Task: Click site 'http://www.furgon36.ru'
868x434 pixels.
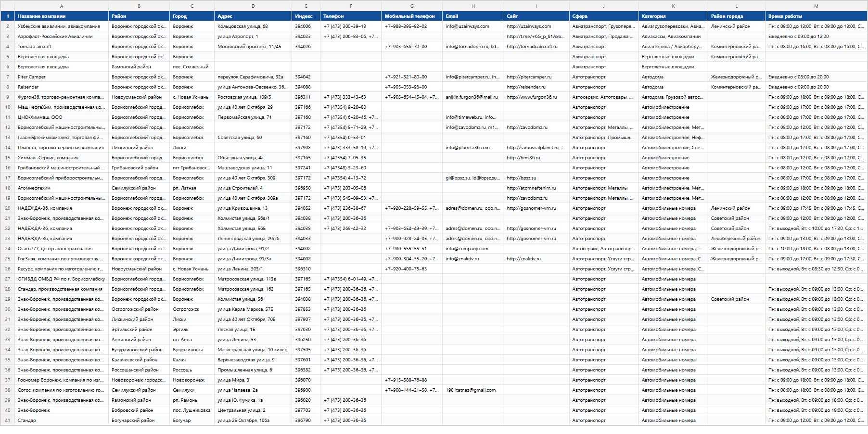Action: tap(536, 97)
